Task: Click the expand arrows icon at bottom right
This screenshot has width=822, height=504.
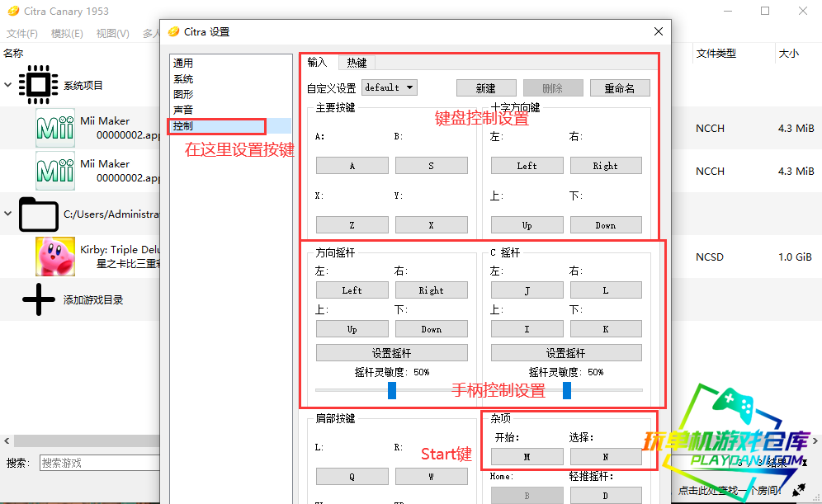Action: (x=799, y=489)
